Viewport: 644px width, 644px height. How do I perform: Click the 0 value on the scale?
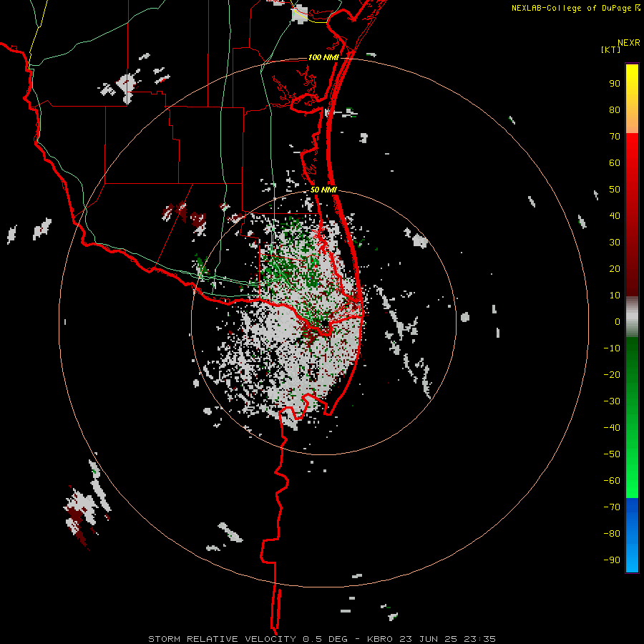coord(618,321)
